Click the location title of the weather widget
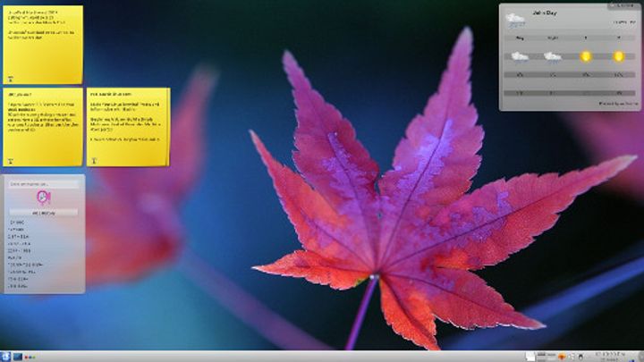 (545, 13)
